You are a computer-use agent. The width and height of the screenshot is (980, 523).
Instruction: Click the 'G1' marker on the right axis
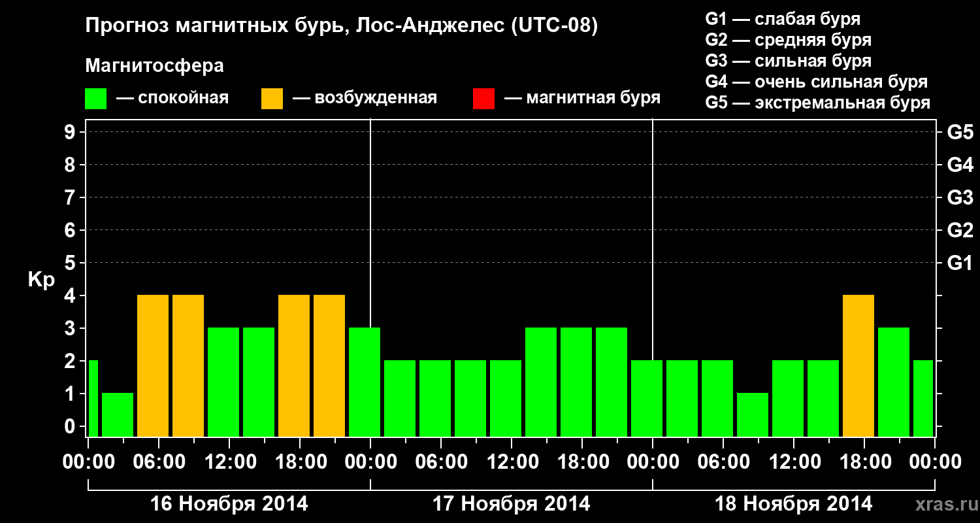click(x=960, y=263)
